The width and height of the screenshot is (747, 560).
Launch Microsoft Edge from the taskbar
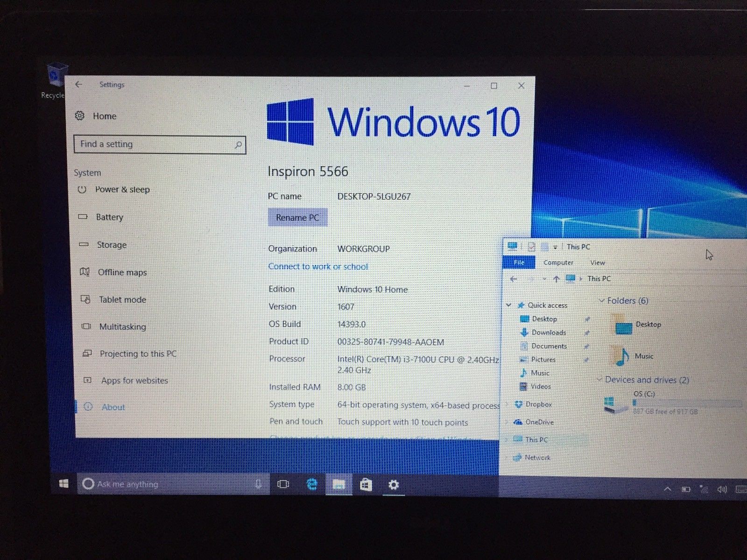tap(311, 484)
